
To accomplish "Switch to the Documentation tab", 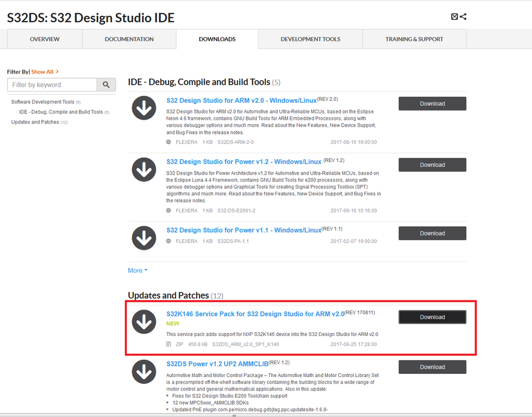I will 129,39.
